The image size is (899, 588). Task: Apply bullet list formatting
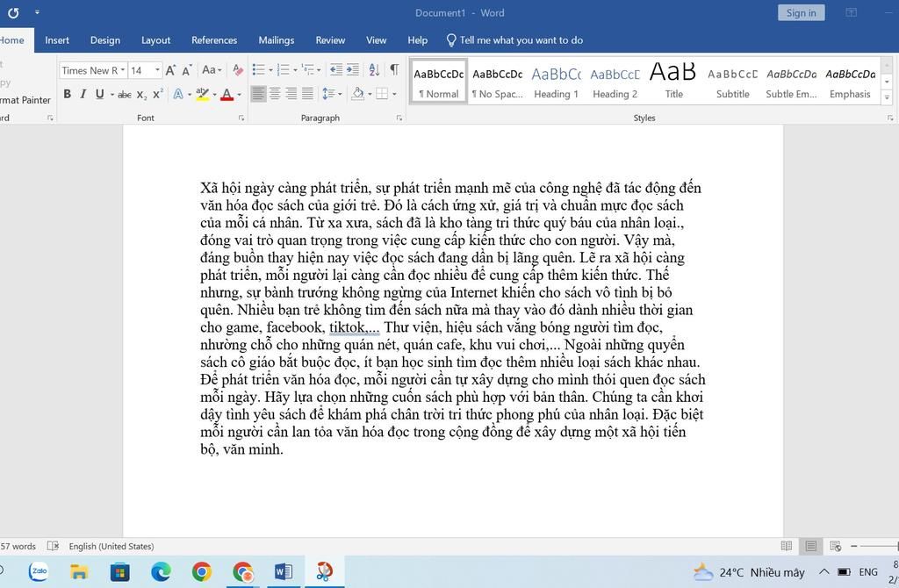click(259, 70)
